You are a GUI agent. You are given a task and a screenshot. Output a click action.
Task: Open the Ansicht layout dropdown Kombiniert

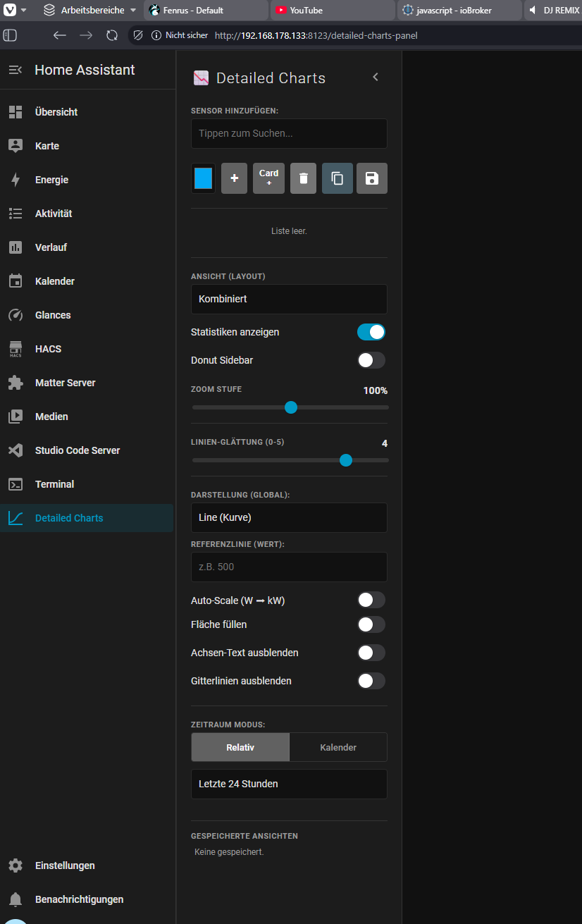pos(289,299)
